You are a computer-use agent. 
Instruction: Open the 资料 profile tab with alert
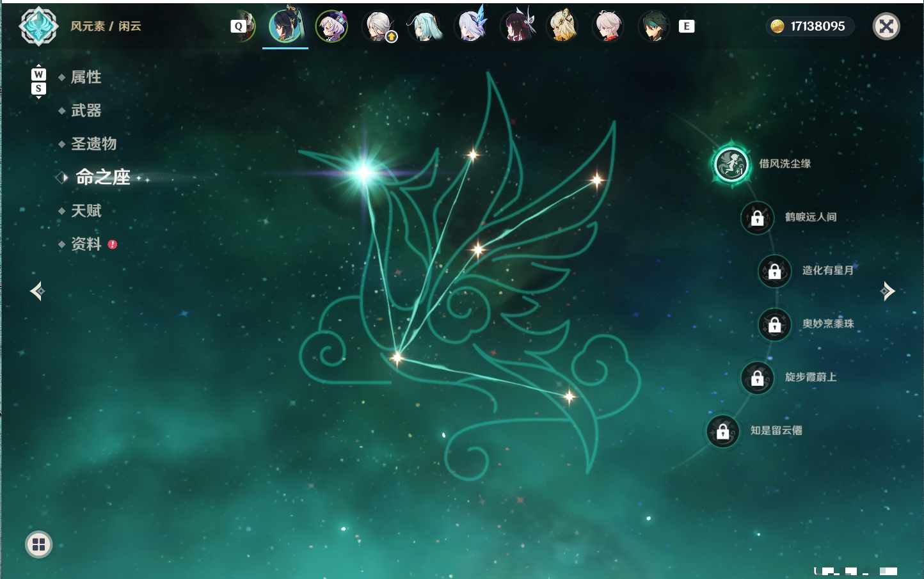click(86, 244)
